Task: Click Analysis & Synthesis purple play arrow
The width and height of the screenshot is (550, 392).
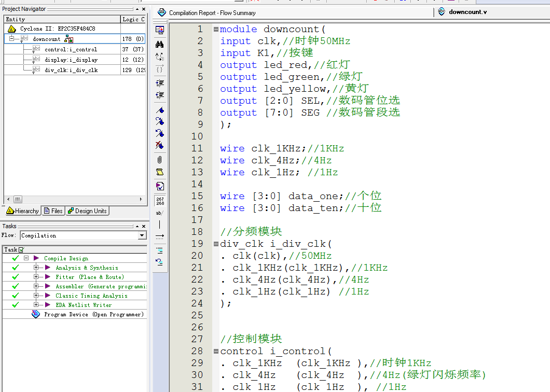Action: 48,268
